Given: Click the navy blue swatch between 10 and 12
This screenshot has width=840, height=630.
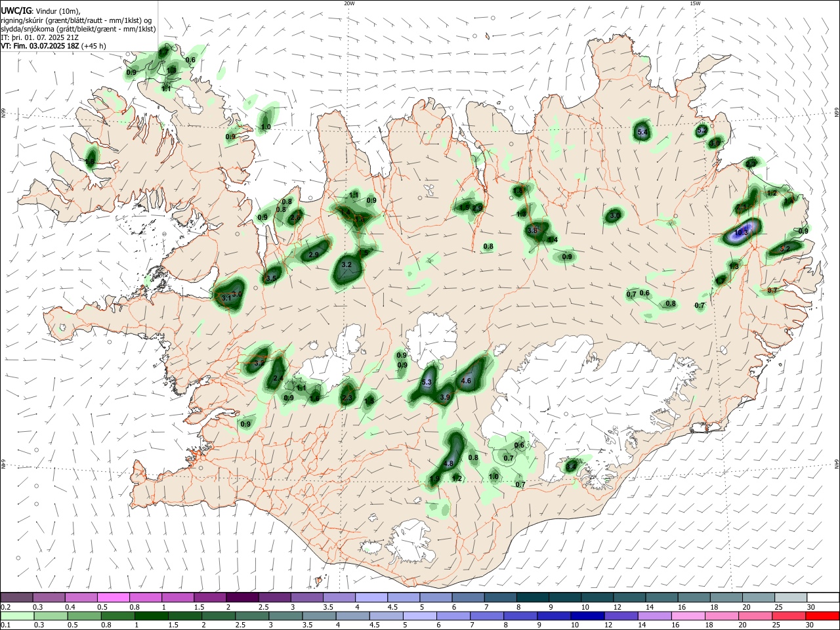Looking at the screenshot, I should (587, 616).
